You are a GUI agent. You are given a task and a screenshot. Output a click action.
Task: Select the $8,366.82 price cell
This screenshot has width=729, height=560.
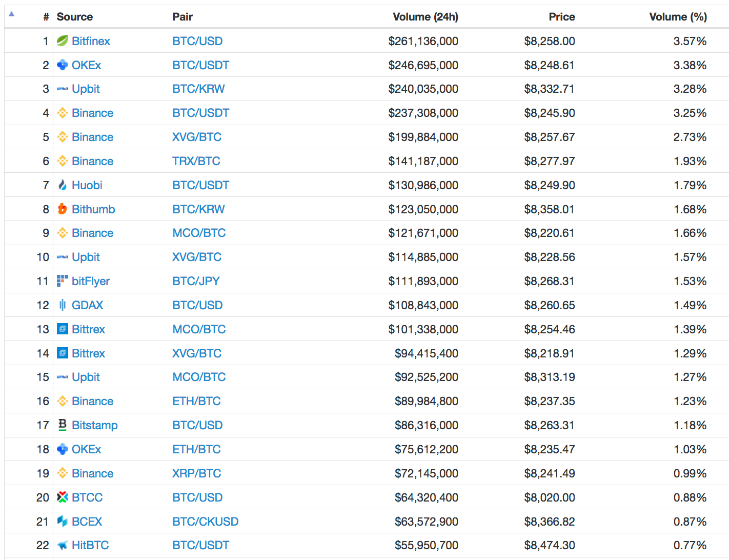[x=549, y=522]
